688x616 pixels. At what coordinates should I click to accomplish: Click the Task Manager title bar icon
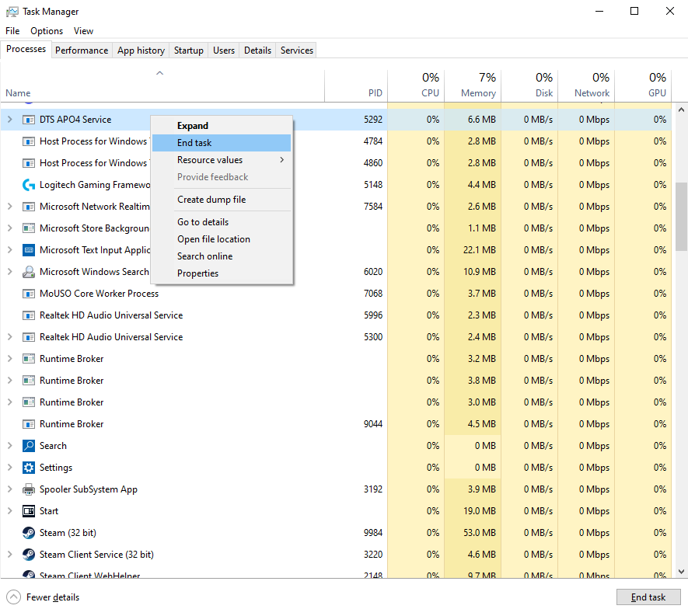(x=12, y=12)
